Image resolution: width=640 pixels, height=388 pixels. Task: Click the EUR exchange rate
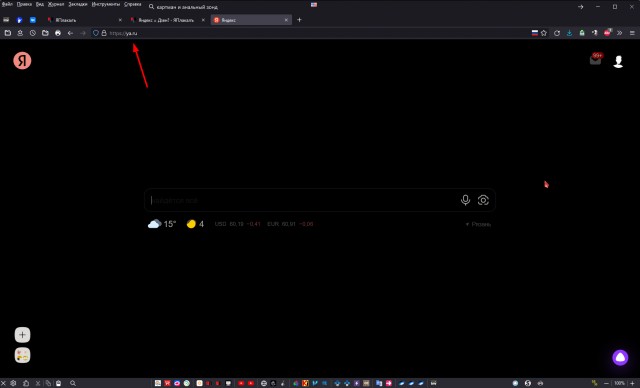point(290,224)
